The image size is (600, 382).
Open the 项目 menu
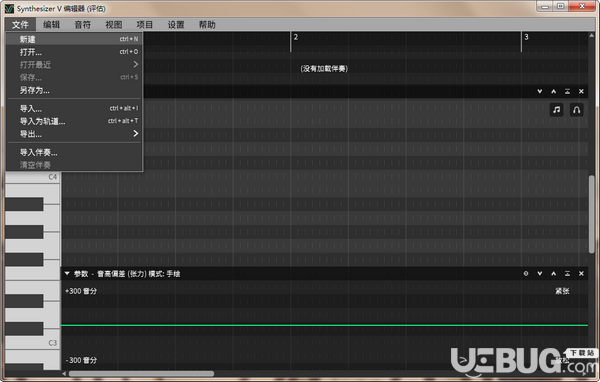pos(145,24)
